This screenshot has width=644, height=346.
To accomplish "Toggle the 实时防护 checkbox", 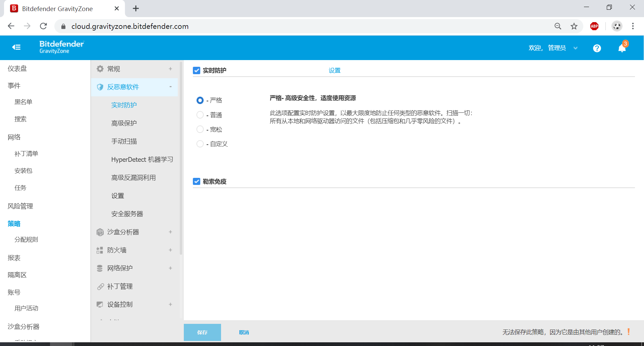I will [x=197, y=70].
